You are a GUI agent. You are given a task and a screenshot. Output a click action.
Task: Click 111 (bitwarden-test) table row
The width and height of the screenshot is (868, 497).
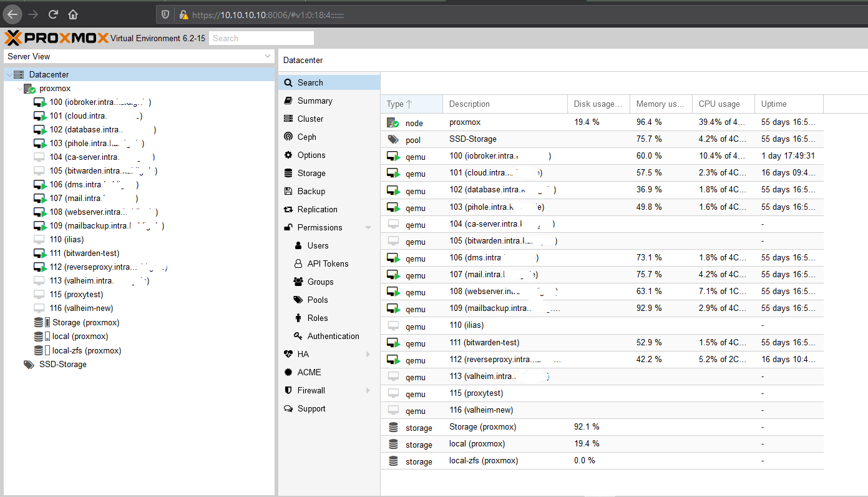click(602, 342)
